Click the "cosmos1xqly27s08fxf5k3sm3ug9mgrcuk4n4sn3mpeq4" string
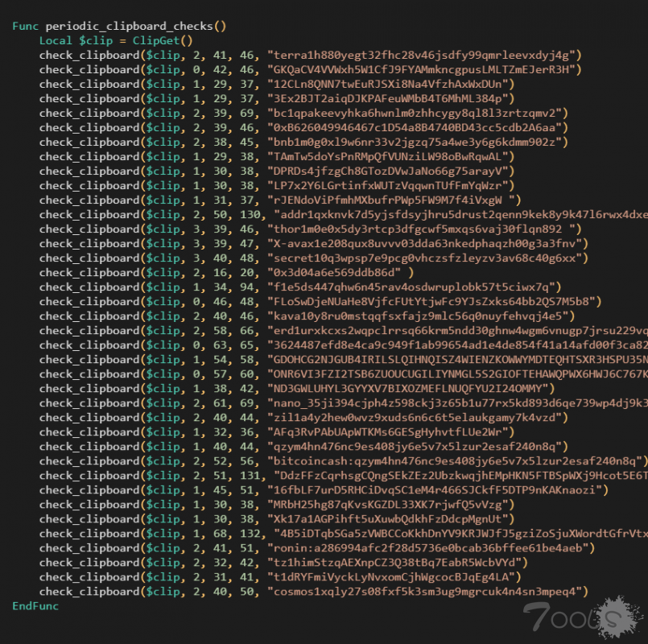648x644 pixels. (x=427, y=591)
